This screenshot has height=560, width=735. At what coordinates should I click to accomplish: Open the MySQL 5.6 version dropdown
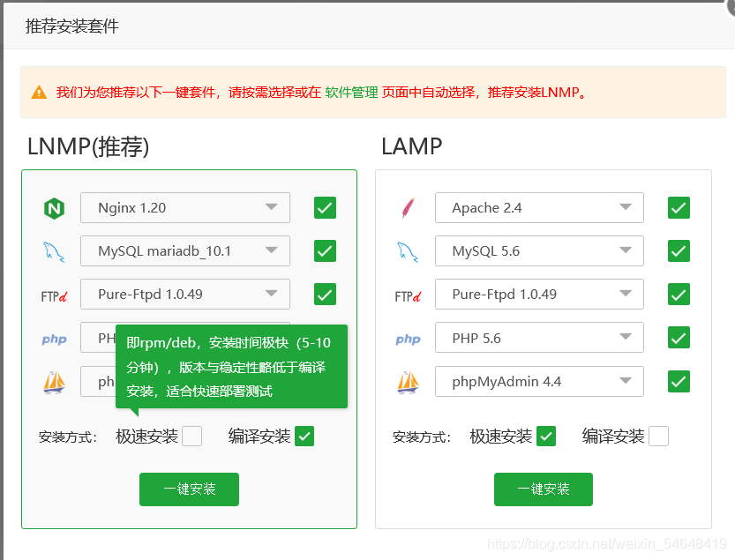point(539,251)
